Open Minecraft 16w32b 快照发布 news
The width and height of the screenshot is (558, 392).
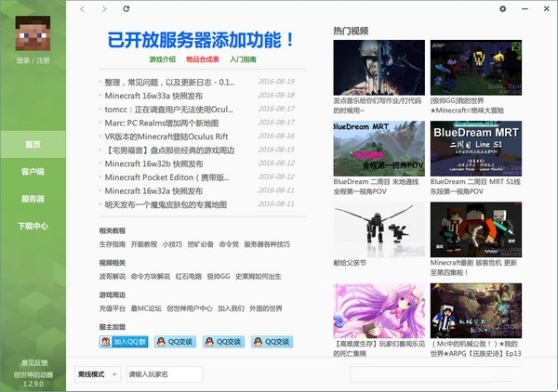pyautogui.click(x=153, y=163)
